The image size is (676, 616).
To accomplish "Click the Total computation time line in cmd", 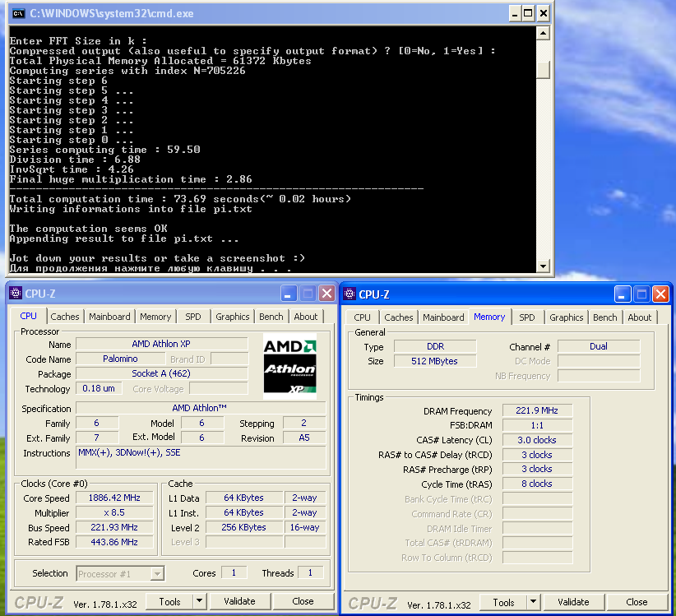I will coord(180,199).
